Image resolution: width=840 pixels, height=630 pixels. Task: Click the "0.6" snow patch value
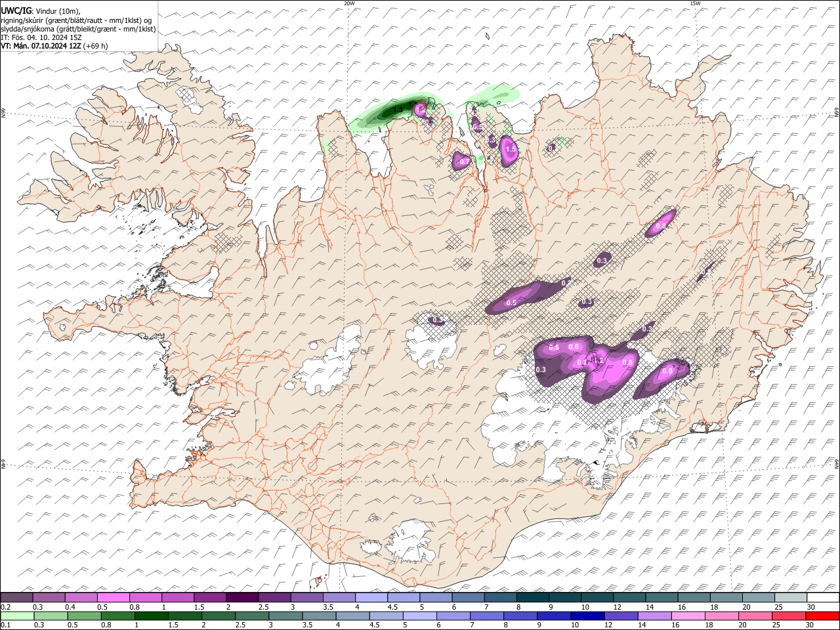(x=574, y=346)
